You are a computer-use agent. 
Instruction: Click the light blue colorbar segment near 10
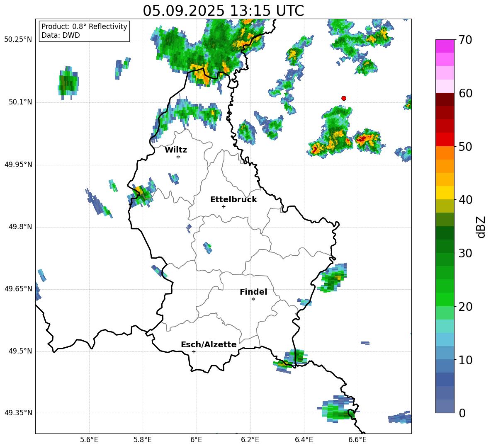coord(445,352)
